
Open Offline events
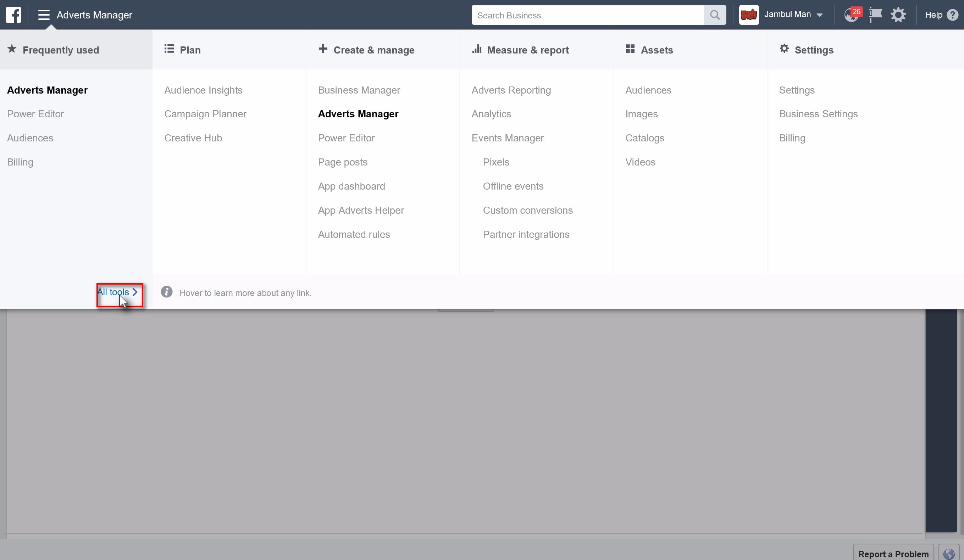(x=513, y=186)
